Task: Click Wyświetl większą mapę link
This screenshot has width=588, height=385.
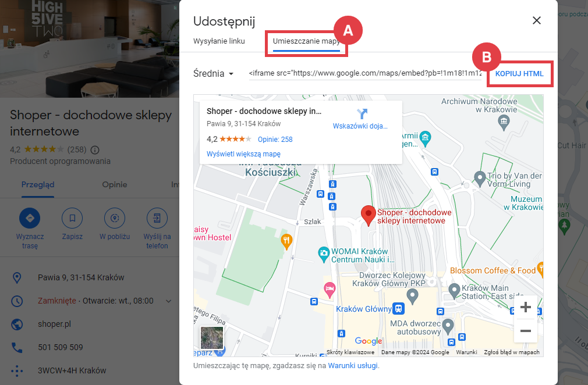Action: point(243,154)
